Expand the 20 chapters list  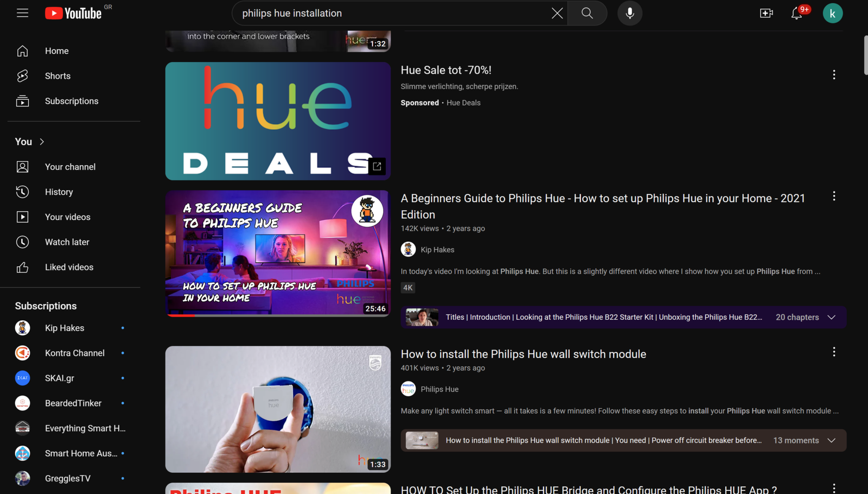pyautogui.click(x=831, y=317)
